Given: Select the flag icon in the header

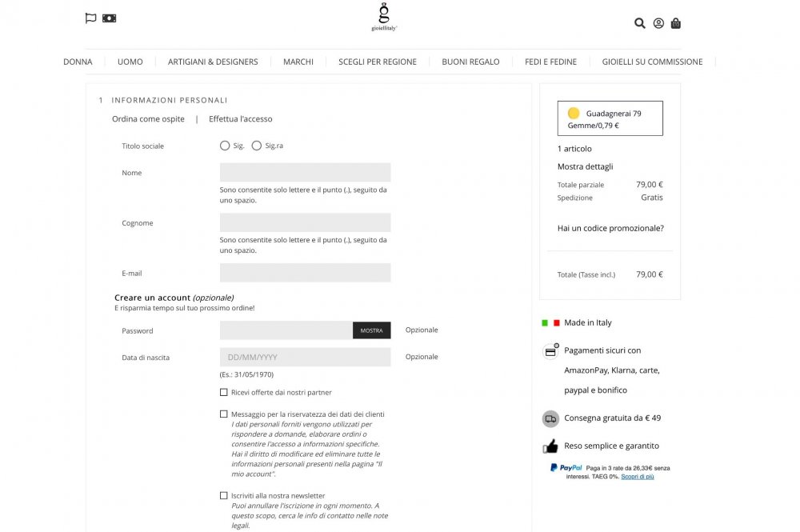Looking at the screenshot, I should pyautogui.click(x=90, y=18).
